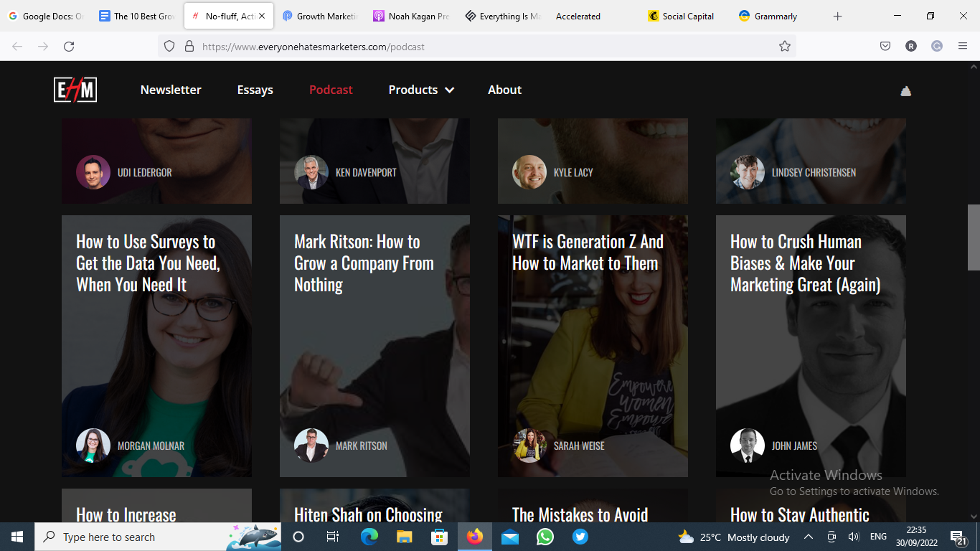This screenshot has width=980, height=551.
Task: Click the site security padlock icon
Action: 189,47
